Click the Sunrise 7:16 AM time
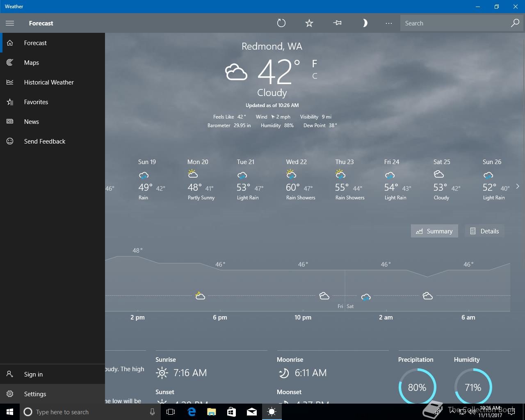This screenshot has height=420, width=525. tap(190, 373)
